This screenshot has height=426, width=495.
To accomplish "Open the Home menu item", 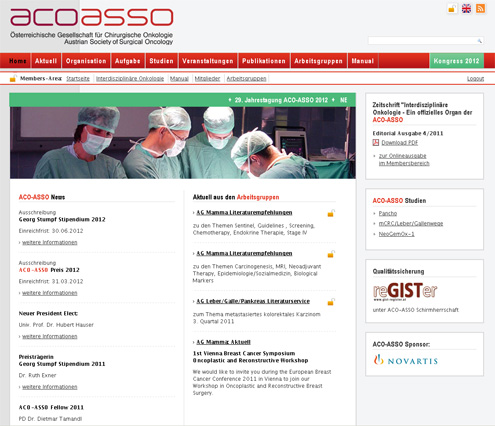I will pyautogui.click(x=17, y=61).
